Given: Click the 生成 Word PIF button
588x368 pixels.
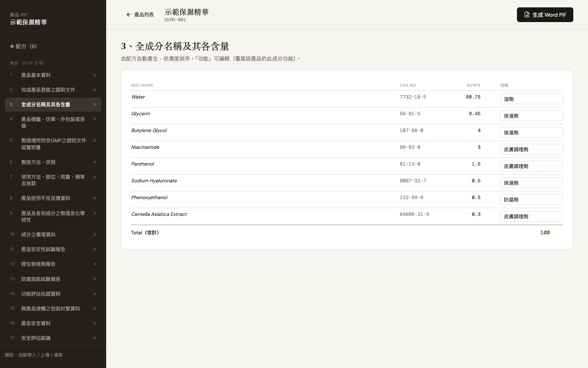Looking at the screenshot, I should (545, 15).
